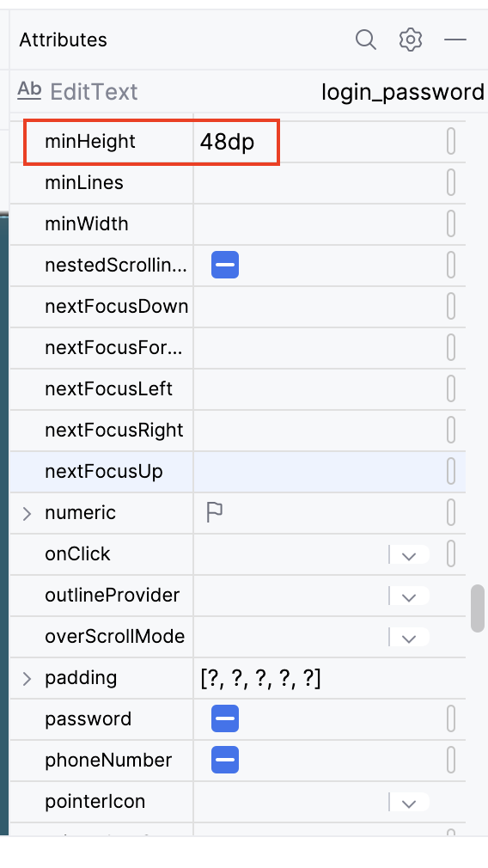Click the attributes list scrollbar thumb
Image resolution: width=488 pixels, height=868 pixels.
pyautogui.click(x=478, y=608)
